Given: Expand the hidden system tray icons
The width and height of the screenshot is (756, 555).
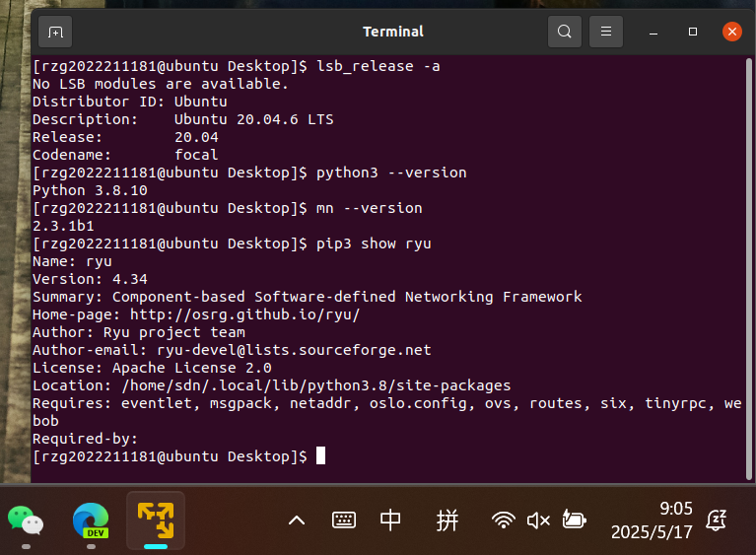Looking at the screenshot, I should pos(296,520).
